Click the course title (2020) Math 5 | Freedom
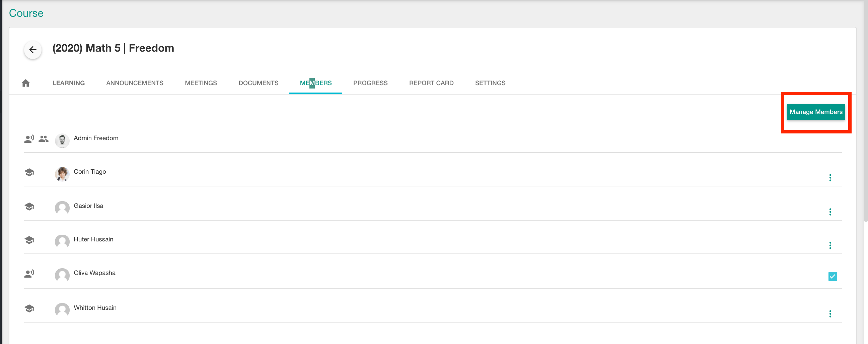The image size is (868, 344). pos(113,48)
